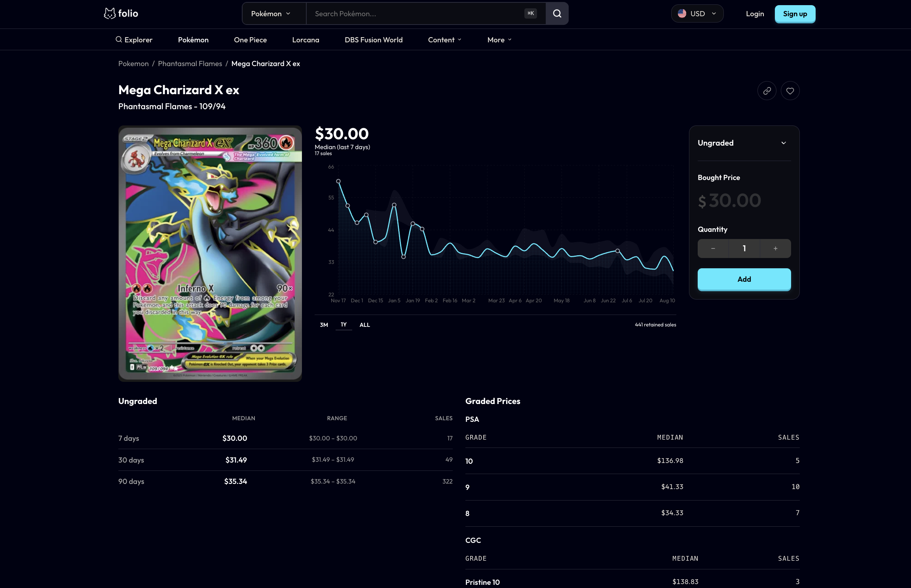Select the ALL chart range
Screen dimensions: 911x588
(364, 325)
